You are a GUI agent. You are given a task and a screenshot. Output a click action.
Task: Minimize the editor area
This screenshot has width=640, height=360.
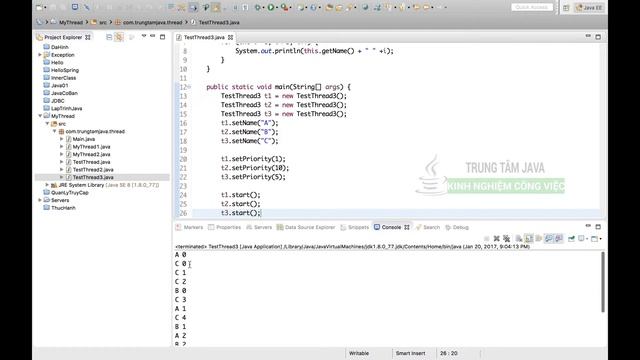(588, 36)
